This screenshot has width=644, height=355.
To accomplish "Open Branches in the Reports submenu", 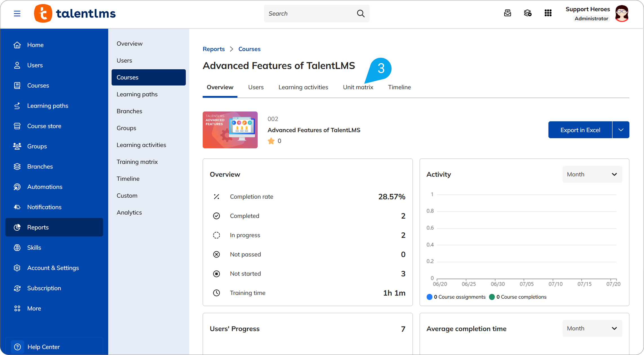I will pos(129,111).
